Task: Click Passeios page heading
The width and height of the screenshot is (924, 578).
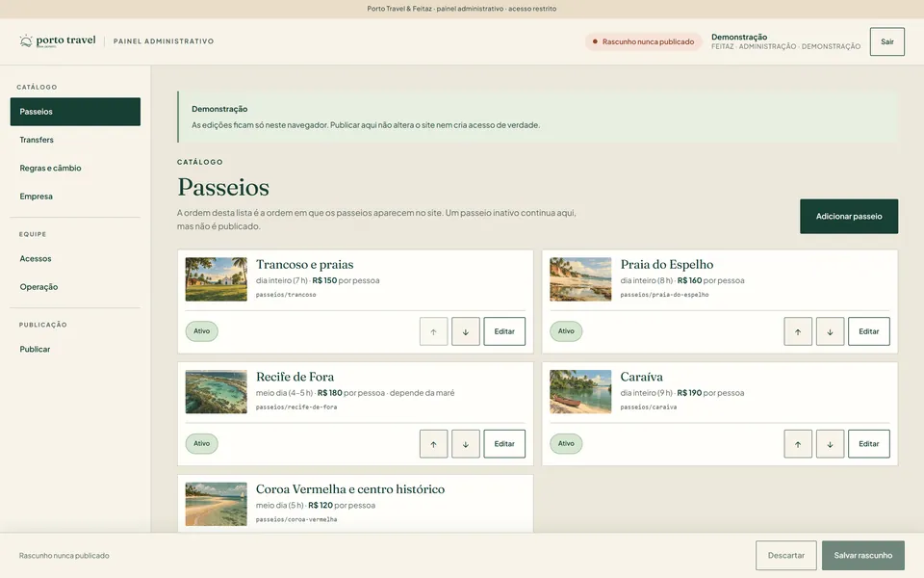Action: [x=223, y=187]
